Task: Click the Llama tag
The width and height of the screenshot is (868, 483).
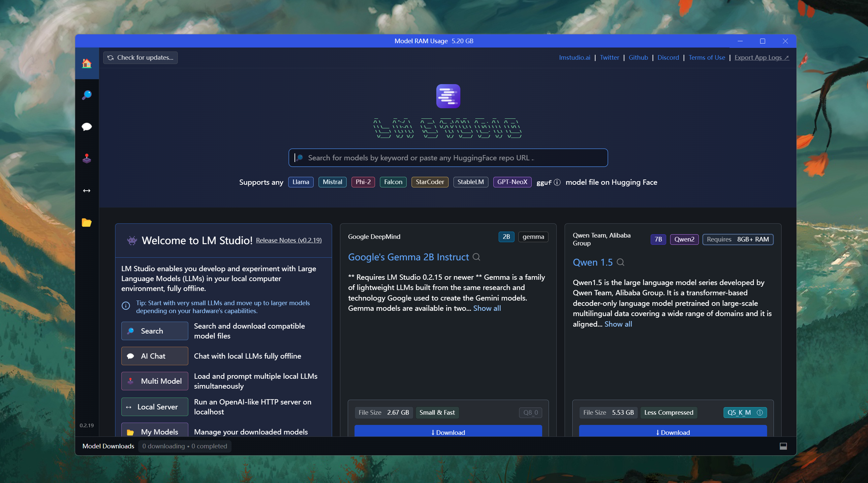Action: click(x=301, y=182)
